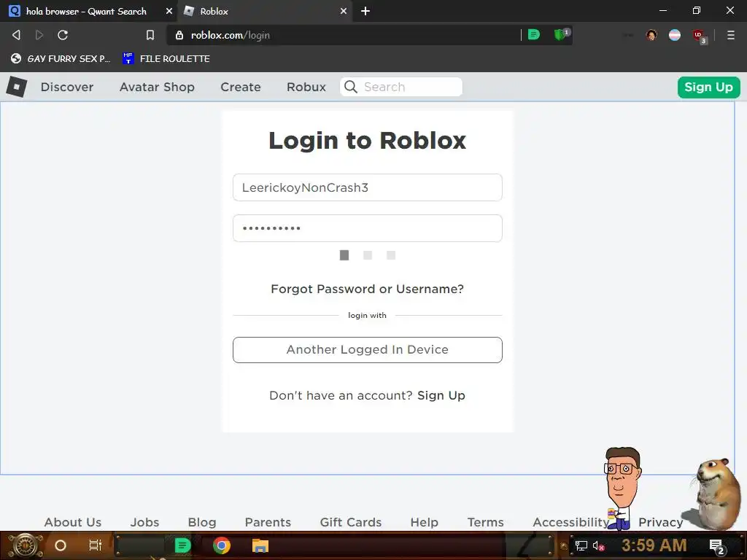Open the Robux navigation item
Viewport: 747px width, 560px height.
point(306,87)
